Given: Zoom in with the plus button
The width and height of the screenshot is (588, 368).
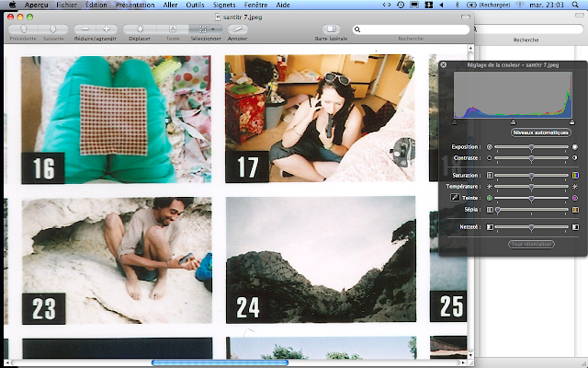Looking at the screenshot, I should 107,29.
